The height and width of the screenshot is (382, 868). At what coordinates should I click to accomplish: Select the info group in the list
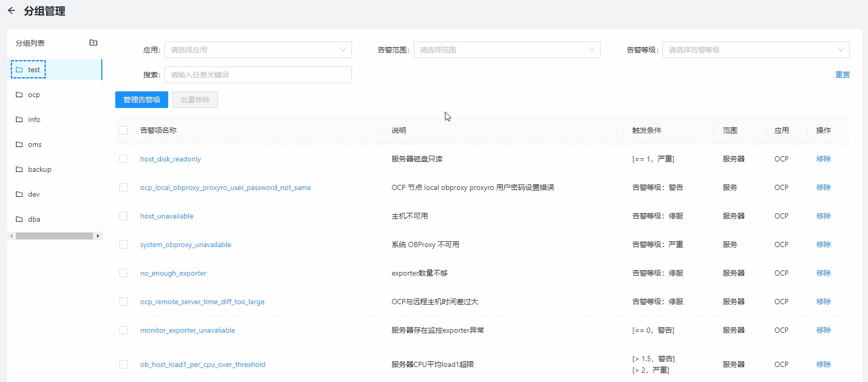click(55, 119)
